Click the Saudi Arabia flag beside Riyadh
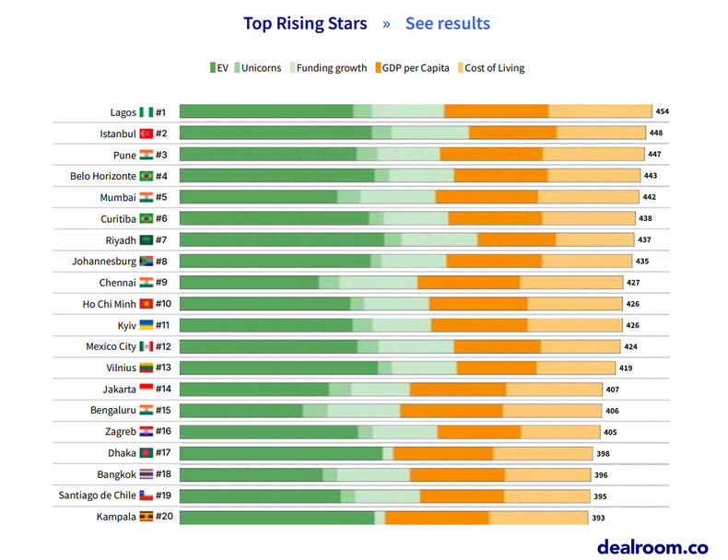This screenshot has height=560, width=728. tap(146, 240)
